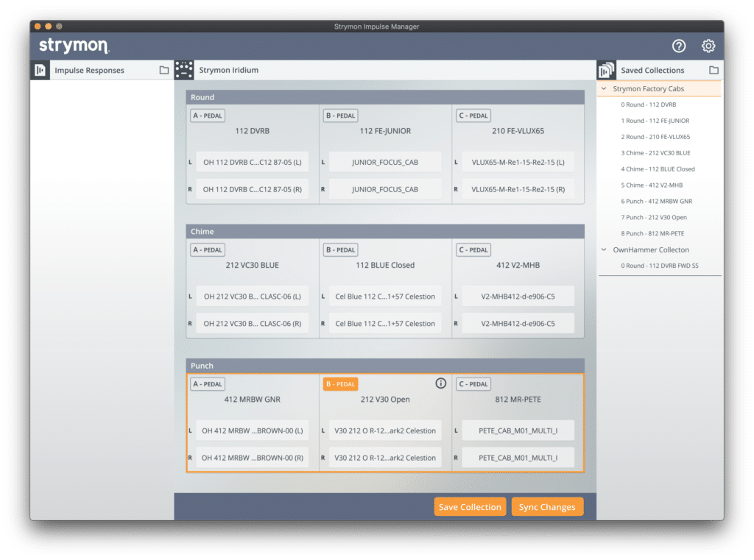Select A - PEDAL in Round section
Image resolution: width=754 pixels, height=560 pixels.
tap(207, 116)
